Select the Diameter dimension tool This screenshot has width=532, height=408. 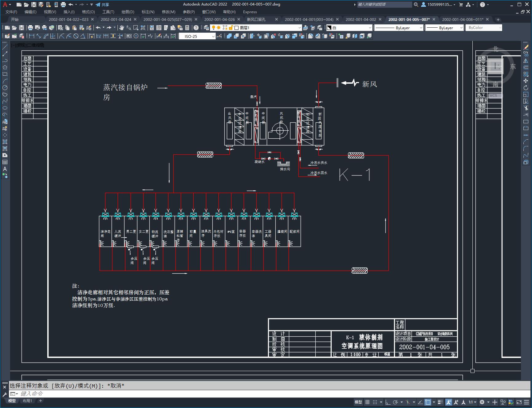tap(76, 36)
